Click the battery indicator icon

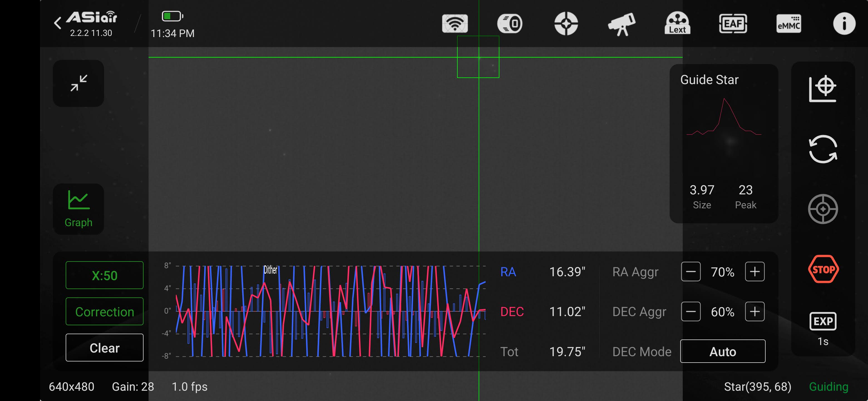point(172,16)
